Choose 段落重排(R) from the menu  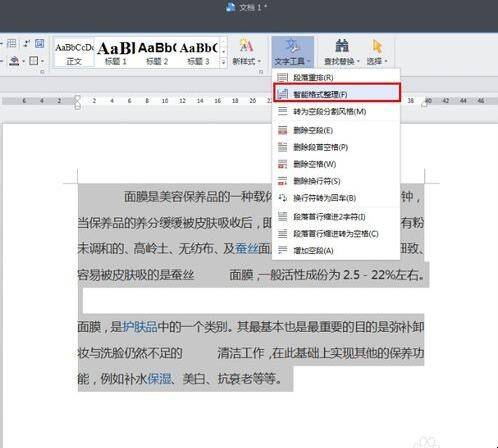[336, 77]
